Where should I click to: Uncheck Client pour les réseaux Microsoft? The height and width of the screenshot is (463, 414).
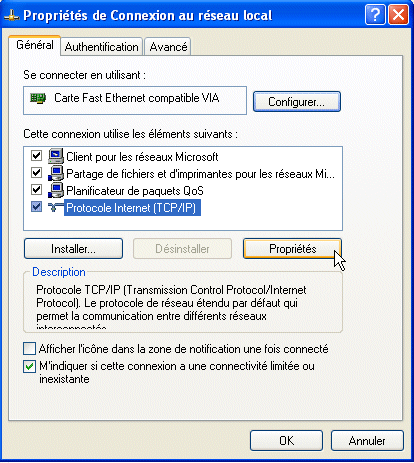36,155
